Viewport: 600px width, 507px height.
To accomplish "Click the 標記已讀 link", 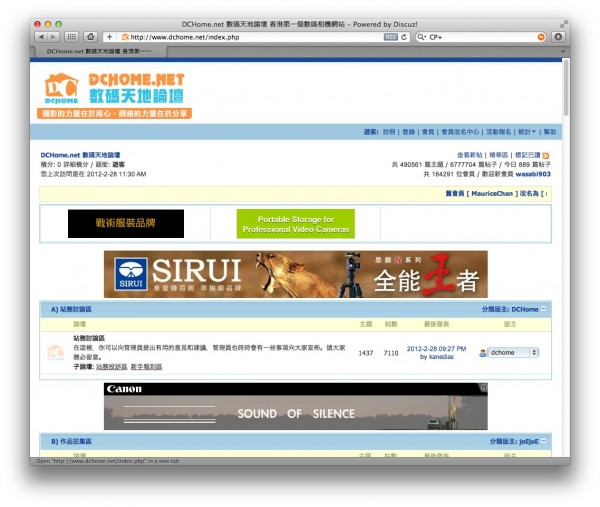I will click(x=527, y=155).
